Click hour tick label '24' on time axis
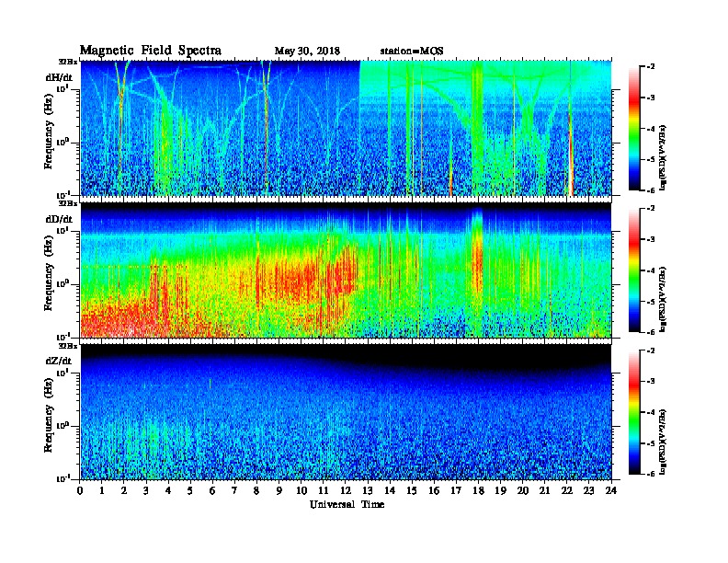Image resolution: width=728 pixels, height=563 pixels. [611, 490]
